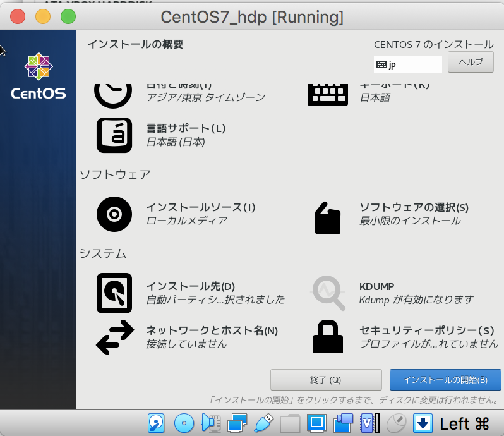Viewport: 504px width, 436px height.
Task: Open インストール先(D) settings
Action: click(x=190, y=286)
